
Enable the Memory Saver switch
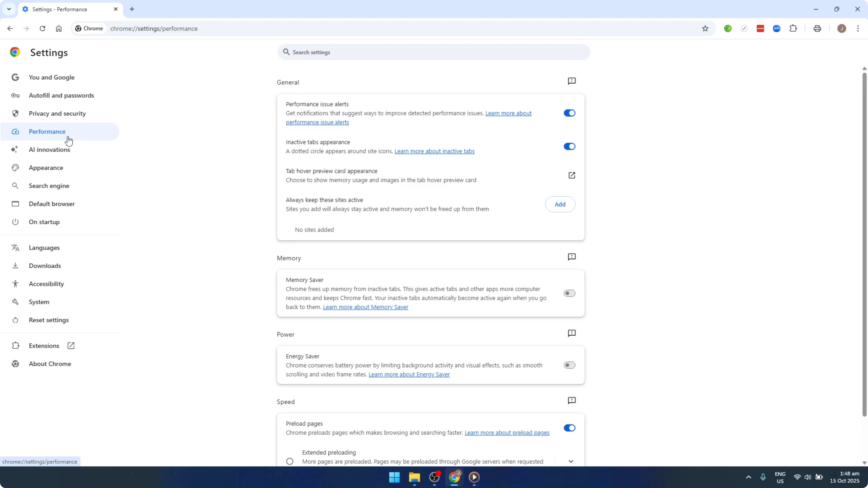(569, 293)
